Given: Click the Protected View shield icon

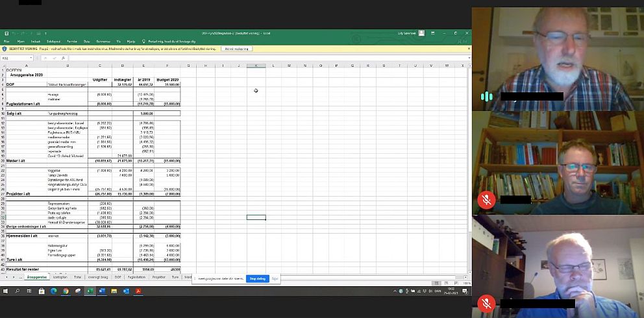Looking at the screenshot, I should (5, 49).
